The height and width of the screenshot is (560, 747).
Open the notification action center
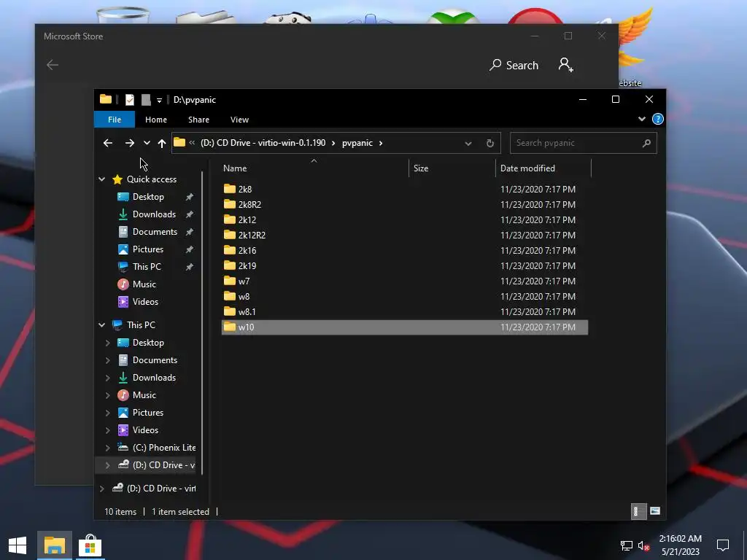(723, 545)
